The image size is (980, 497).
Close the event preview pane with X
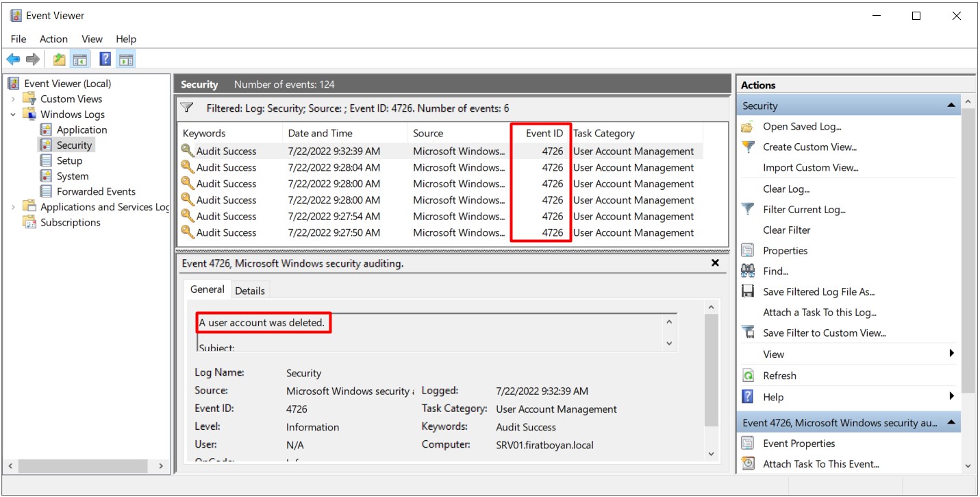(715, 263)
